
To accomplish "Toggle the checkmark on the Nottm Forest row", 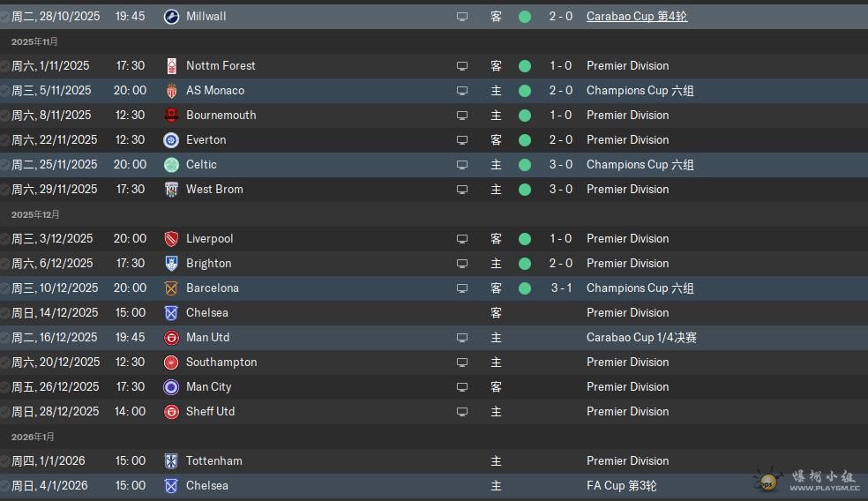I will [x=5, y=66].
